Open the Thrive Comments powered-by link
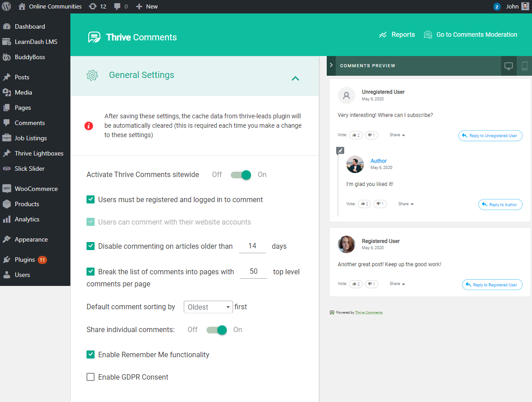532x402 pixels. 368,312
